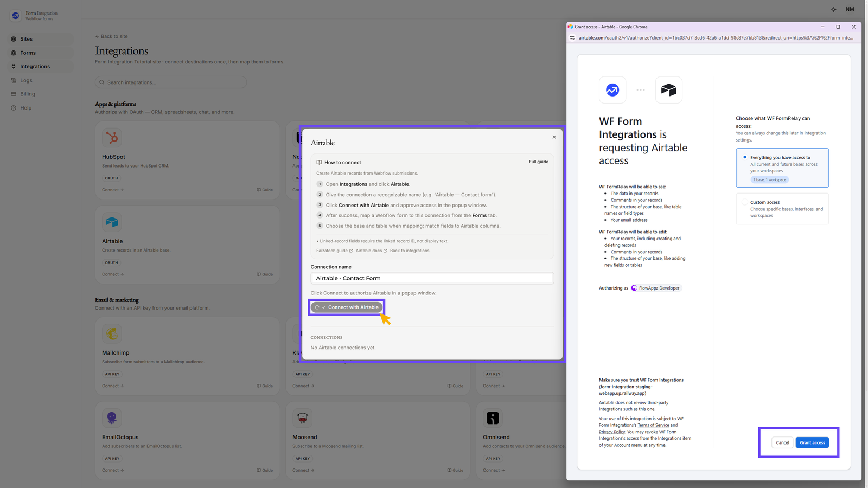Click the Airtable logo in popup
Screen dimensions: 868x488
(669, 90)
